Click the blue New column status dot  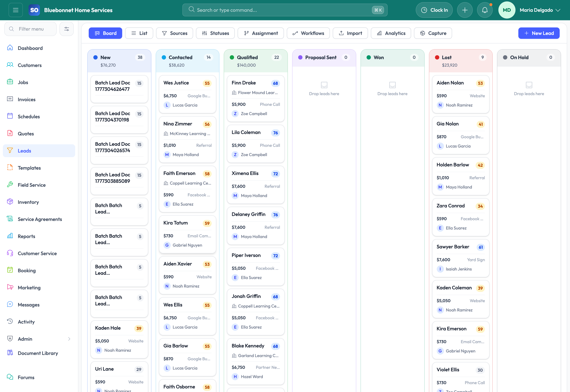click(95, 58)
